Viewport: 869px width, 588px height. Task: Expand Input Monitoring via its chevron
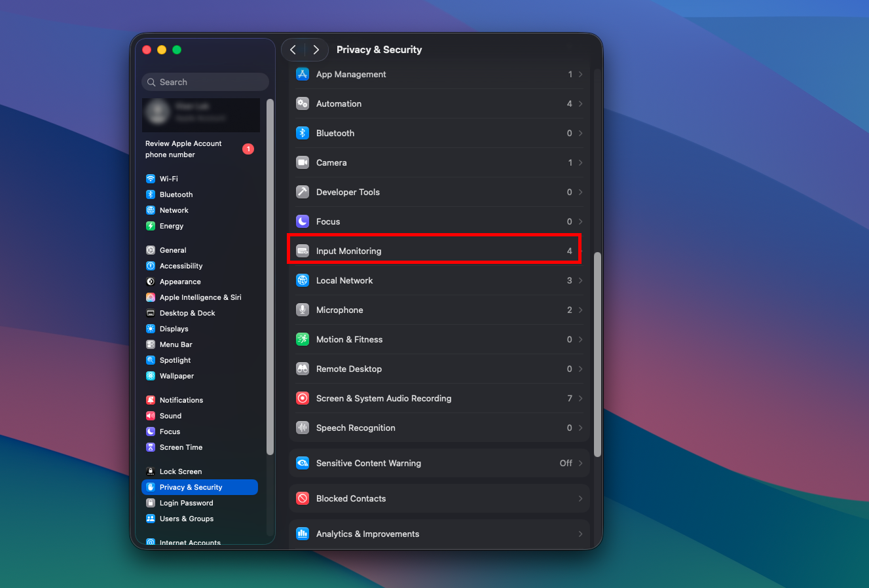pos(580,251)
